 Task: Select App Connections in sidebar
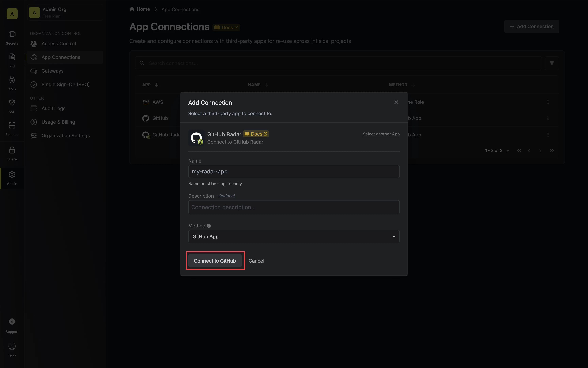click(x=65, y=57)
